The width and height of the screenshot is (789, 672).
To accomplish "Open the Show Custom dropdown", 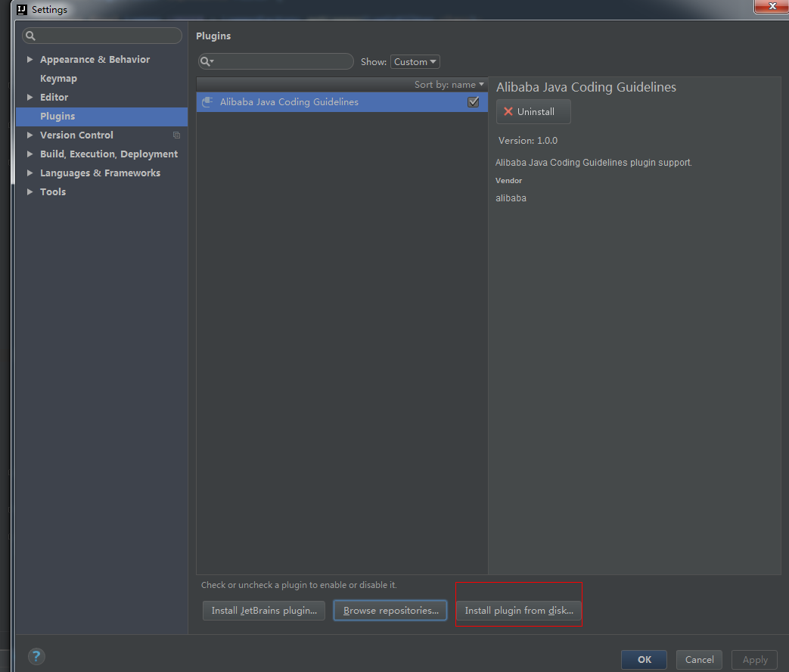I will coord(415,61).
